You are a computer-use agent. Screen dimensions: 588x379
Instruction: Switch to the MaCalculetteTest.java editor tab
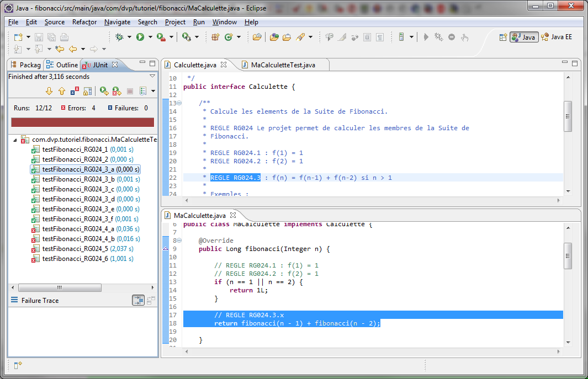click(x=283, y=65)
